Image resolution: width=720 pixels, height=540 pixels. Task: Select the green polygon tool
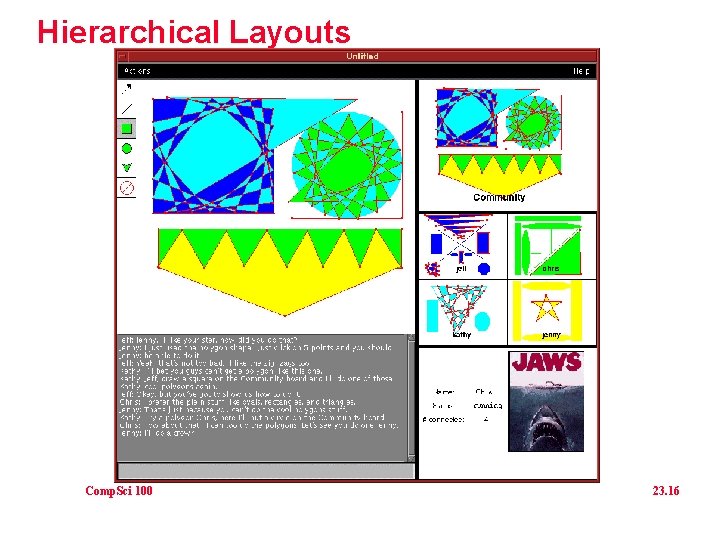tap(127, 168)
